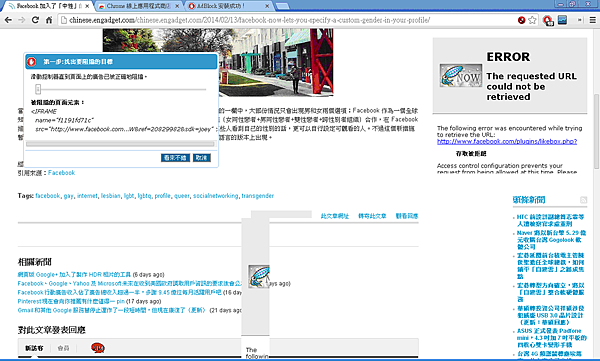Click the view comments link right of forward link

pyautogui.click(x=407, y=216)
